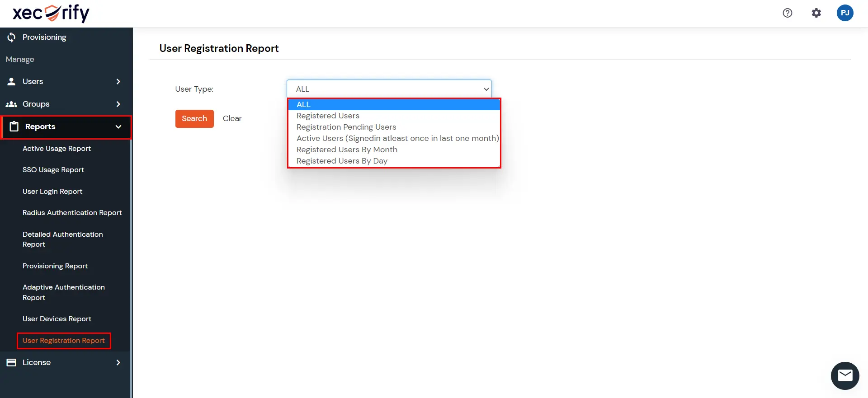Open Provisioning in the sidebar
The height and width of the screenshot is (398, 868).
click(44, 37)
